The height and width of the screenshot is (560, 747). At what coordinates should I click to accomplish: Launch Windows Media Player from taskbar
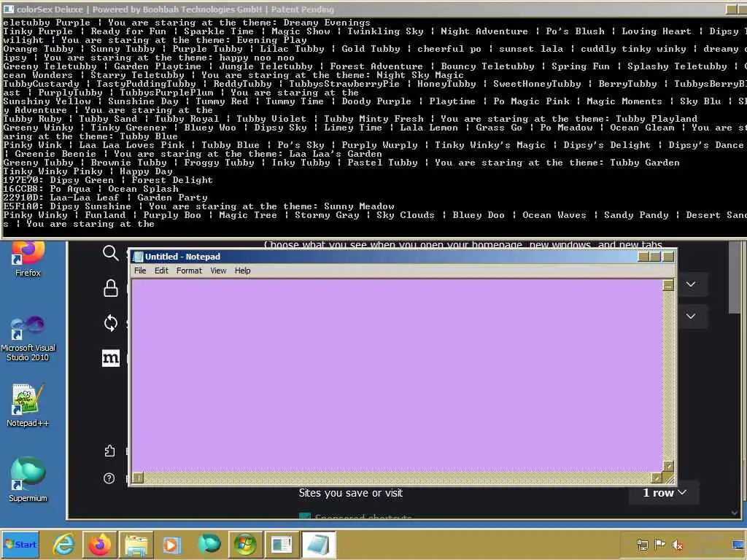(172, 544)
